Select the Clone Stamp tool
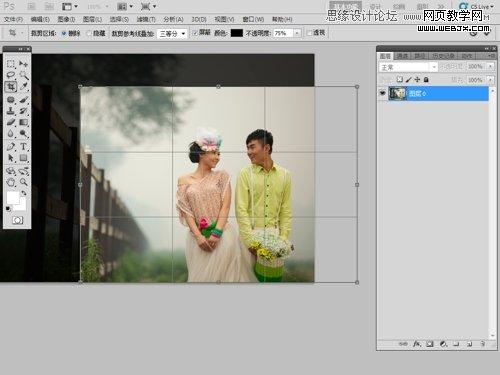 11,111
